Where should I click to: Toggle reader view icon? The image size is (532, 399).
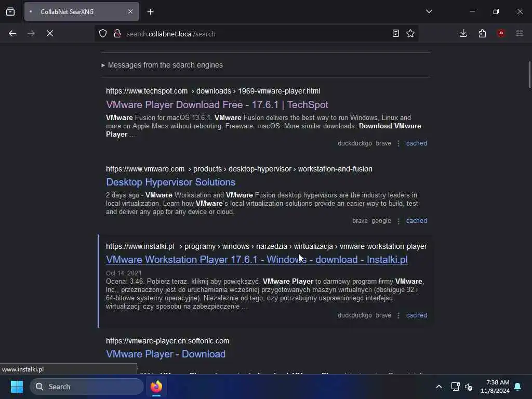395,33
